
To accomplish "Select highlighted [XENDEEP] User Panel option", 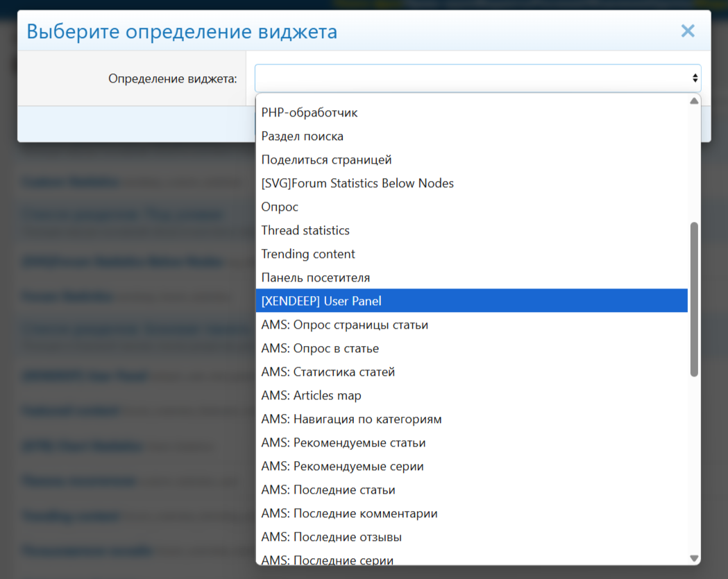I will pos(321,301).
